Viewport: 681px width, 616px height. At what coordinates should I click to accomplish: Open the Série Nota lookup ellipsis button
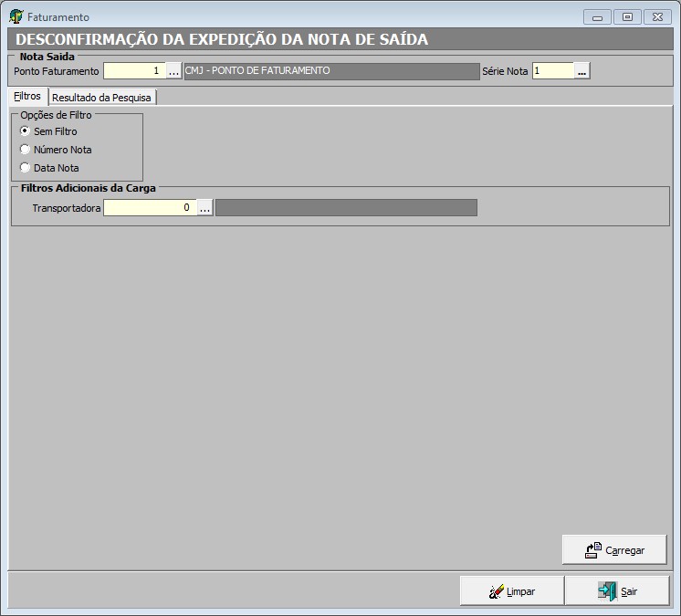tap(581, 71)
